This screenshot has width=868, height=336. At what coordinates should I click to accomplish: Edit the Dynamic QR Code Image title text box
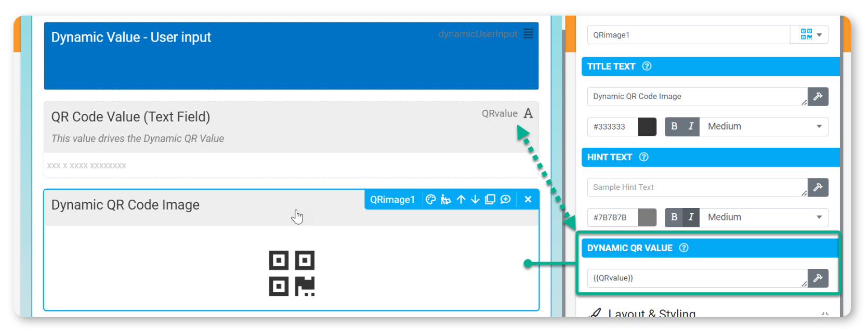tap(698, 96)
